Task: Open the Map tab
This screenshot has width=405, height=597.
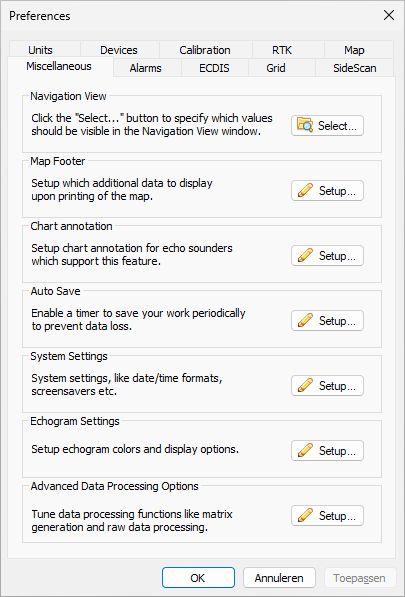Action: point(354,50)
